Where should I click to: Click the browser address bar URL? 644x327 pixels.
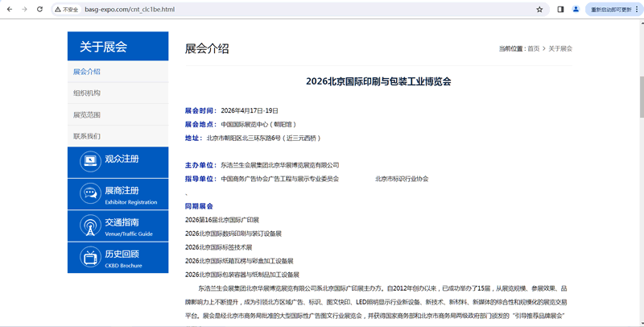(129, 10)
